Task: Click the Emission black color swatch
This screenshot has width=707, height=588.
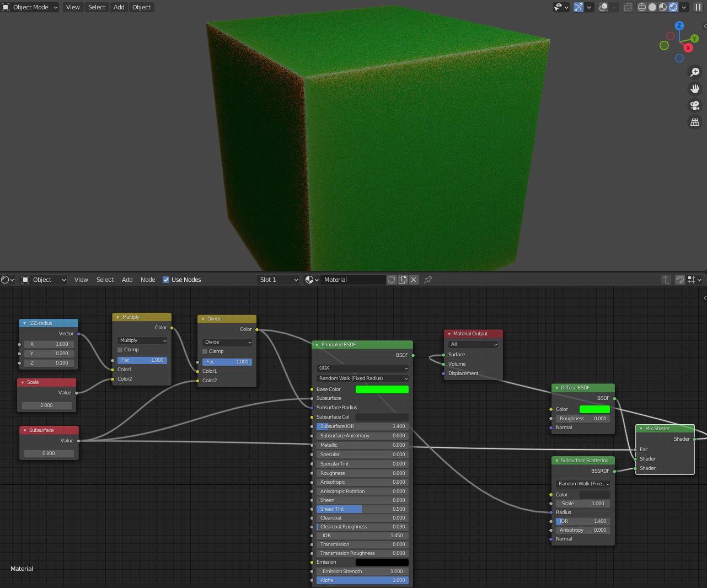Action: click(x=382, y=562)
